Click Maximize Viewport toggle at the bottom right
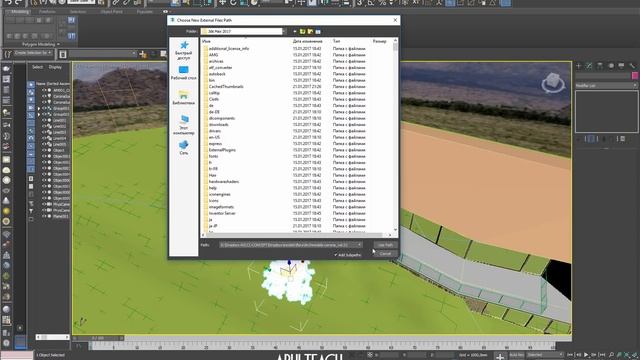The image size is (640, 360). click(x=635, y=355)
